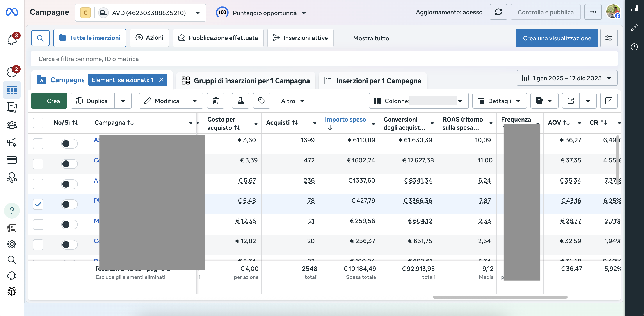The height and width of the screenshot is (316, 644).
Task: Open the audiences people icon
Action: [12, 125]
